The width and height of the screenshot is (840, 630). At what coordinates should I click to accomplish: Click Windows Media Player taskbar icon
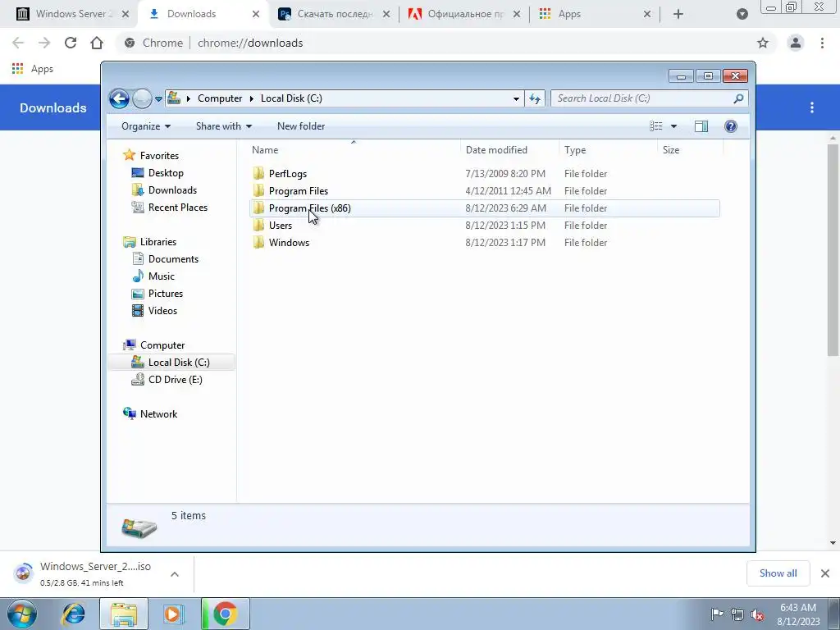(x=172, y=614)
